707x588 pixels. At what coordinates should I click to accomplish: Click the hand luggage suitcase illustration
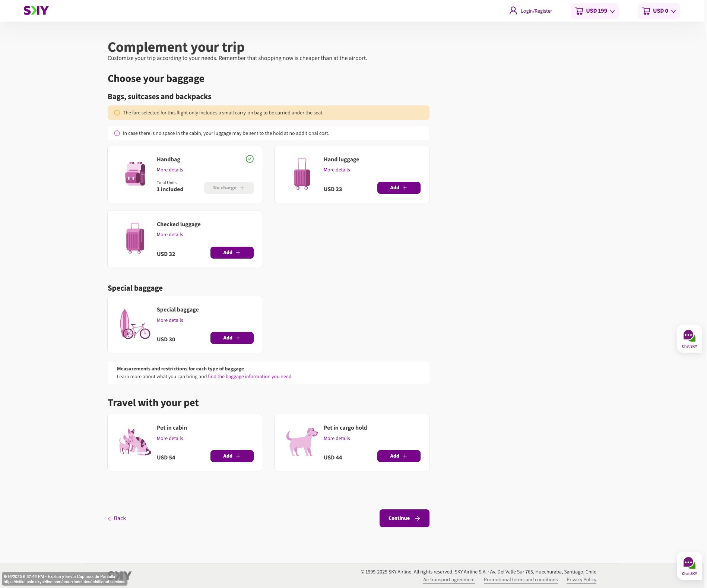click(x=302, y=174)
